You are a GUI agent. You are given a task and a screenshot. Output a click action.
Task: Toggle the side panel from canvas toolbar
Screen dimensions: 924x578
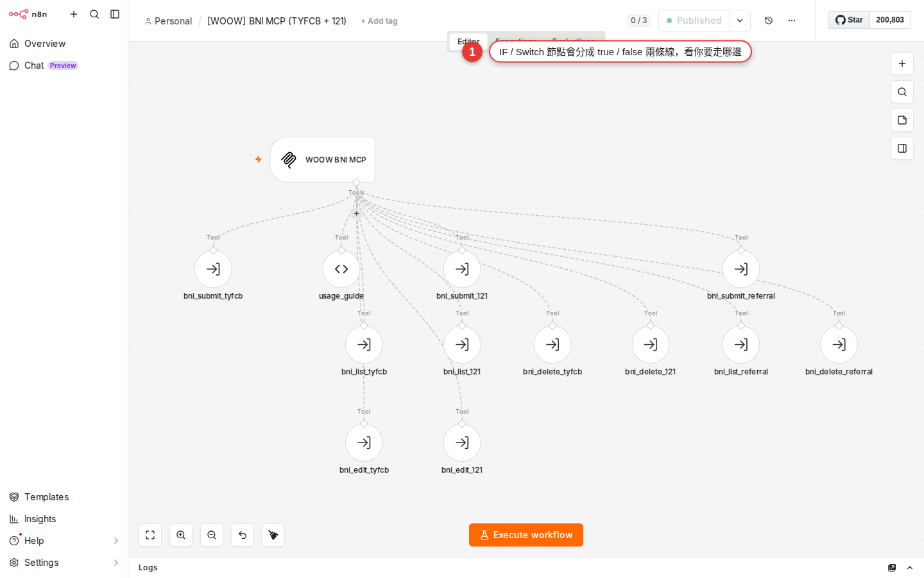point(902,148)
